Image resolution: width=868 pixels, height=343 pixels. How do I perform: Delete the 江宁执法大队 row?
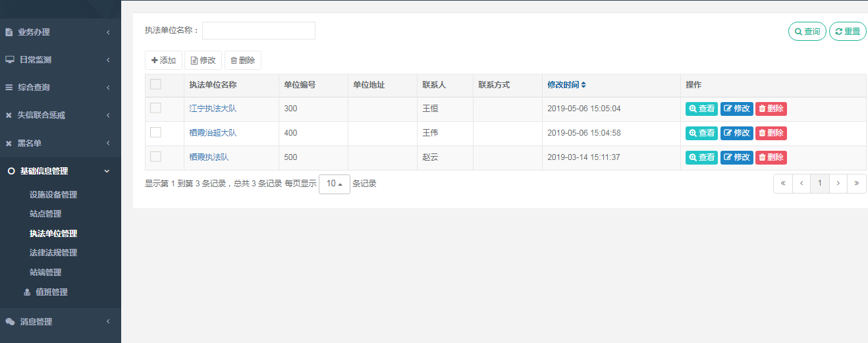coord(771,109)
